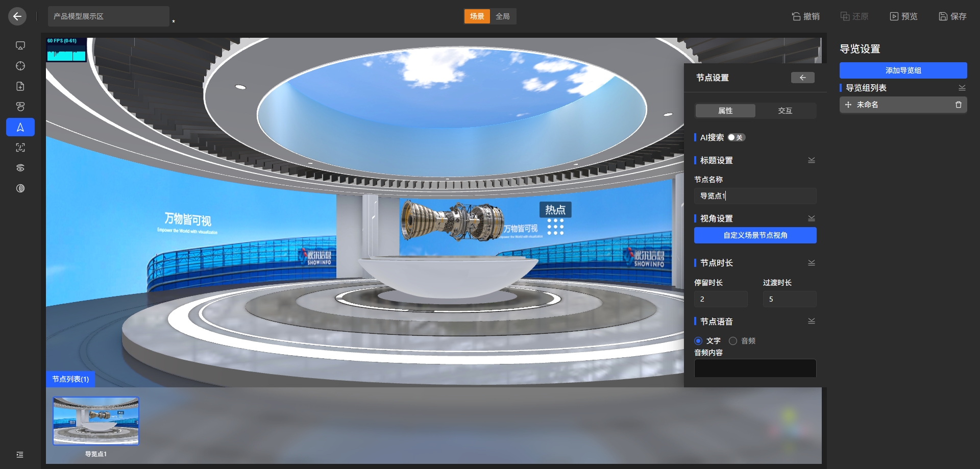Open the screen display tool in sidebar
This screenshot has height=469, width=980.
point(20,45)
